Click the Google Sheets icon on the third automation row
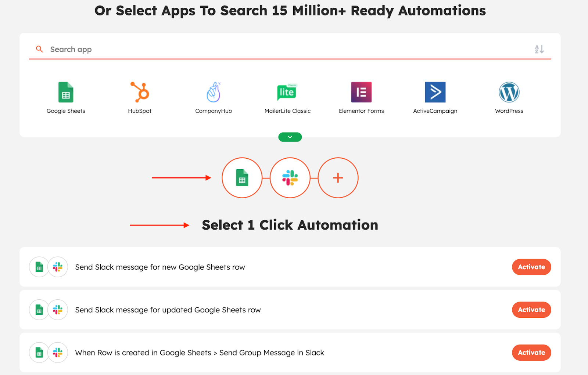Image resolution: width=588 pixels, height=375 pixels. [x=39, y=352]
